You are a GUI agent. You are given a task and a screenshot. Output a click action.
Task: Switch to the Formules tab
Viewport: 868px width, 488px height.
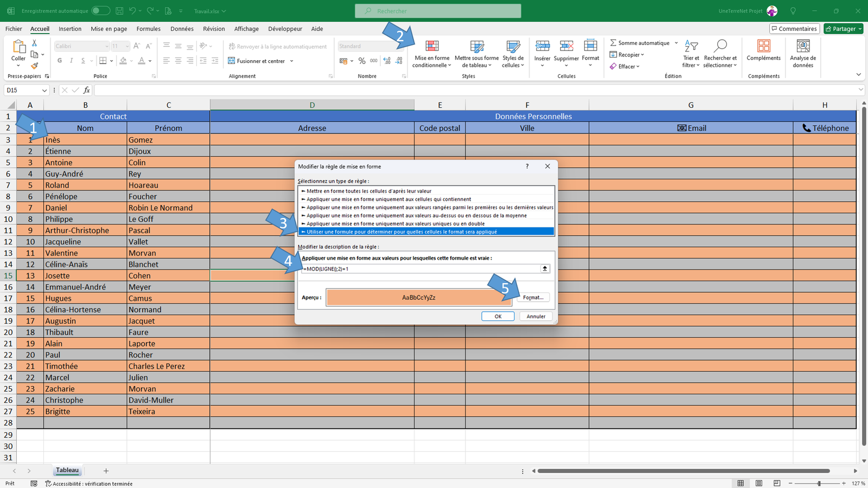point(149,29)
